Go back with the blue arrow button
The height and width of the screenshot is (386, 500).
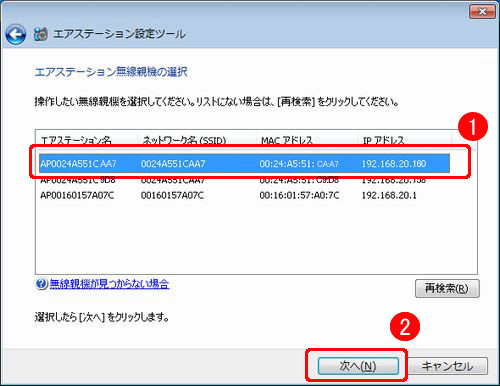[15, 34]
